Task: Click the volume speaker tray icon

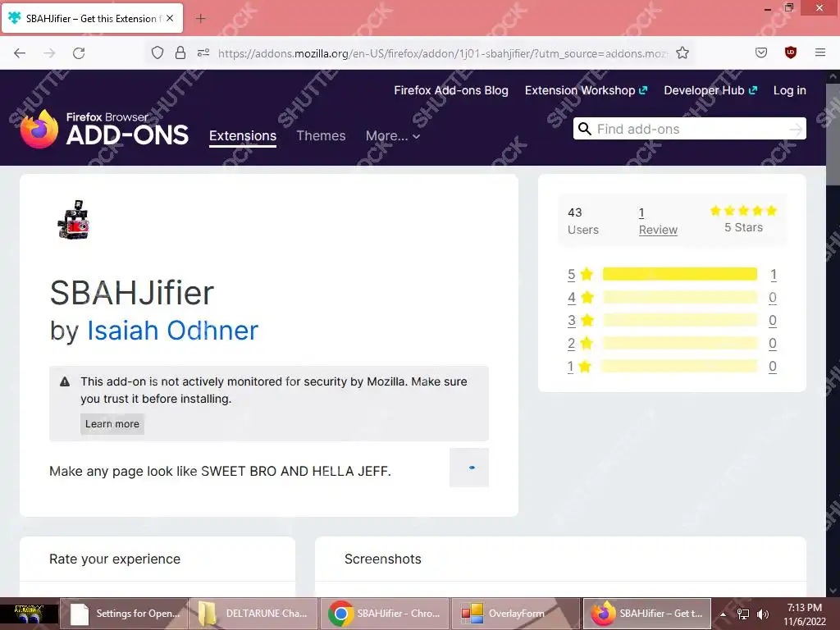Action: coord(762,614)
